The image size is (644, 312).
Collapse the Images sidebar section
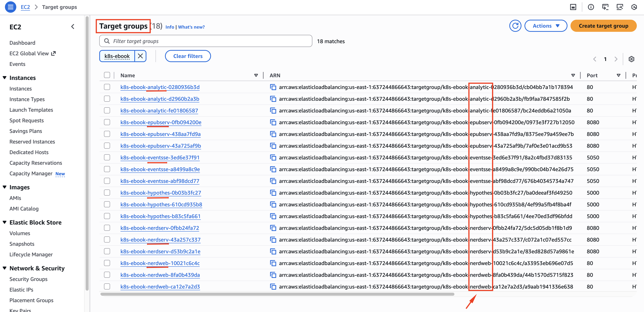pos(5,187)
